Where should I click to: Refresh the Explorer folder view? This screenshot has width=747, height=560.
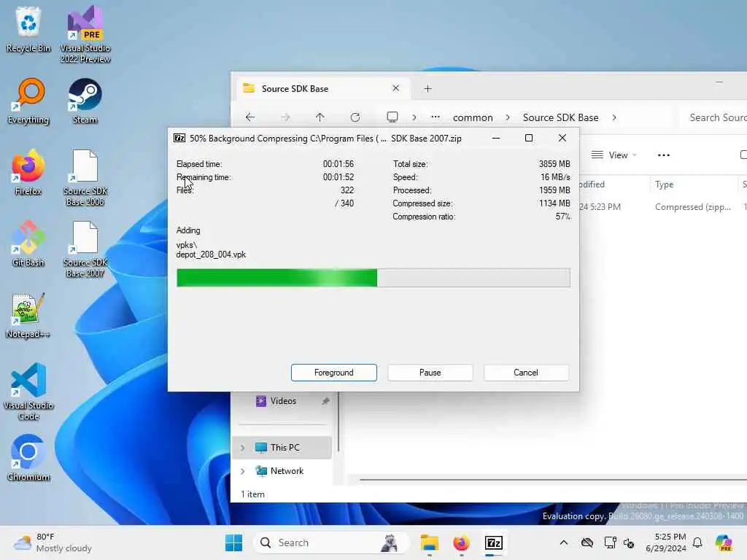355,117
